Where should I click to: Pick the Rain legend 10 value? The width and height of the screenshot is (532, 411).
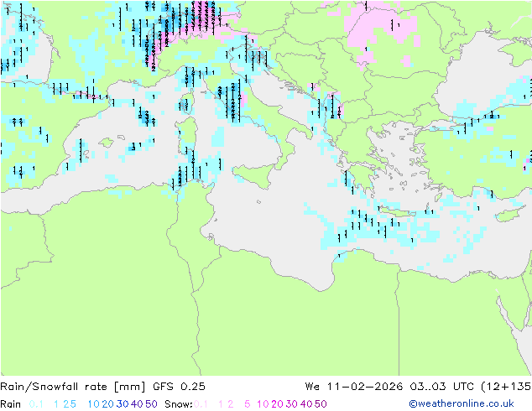pos(93,404)
